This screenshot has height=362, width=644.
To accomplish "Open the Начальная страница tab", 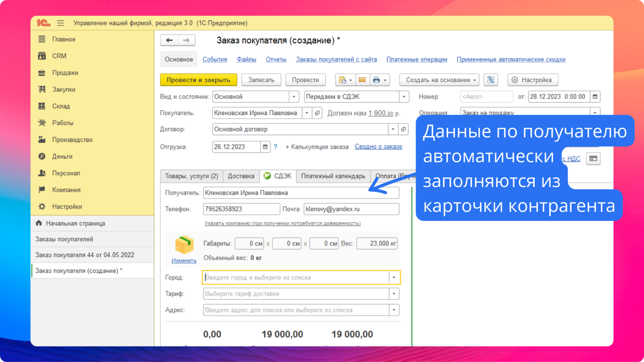I will [x=92, y=223].
